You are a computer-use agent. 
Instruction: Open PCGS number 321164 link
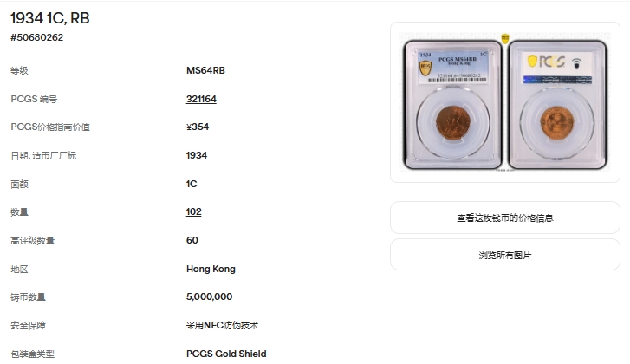[x=201, y=99]
